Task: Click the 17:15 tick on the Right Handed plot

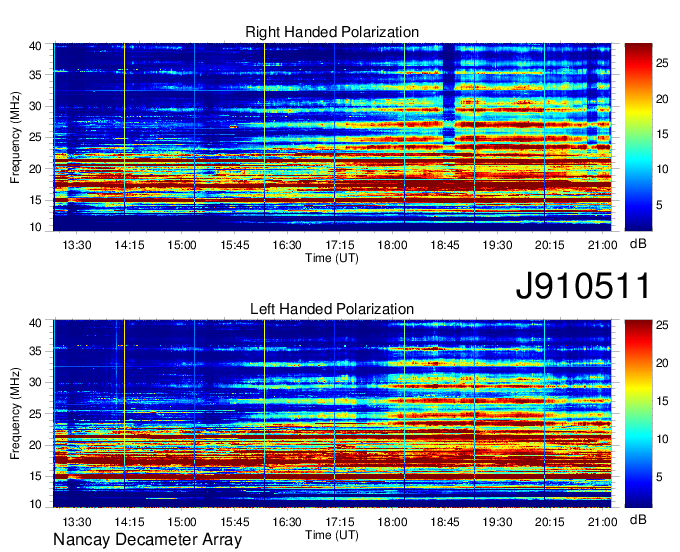Action: coord(340,245)
